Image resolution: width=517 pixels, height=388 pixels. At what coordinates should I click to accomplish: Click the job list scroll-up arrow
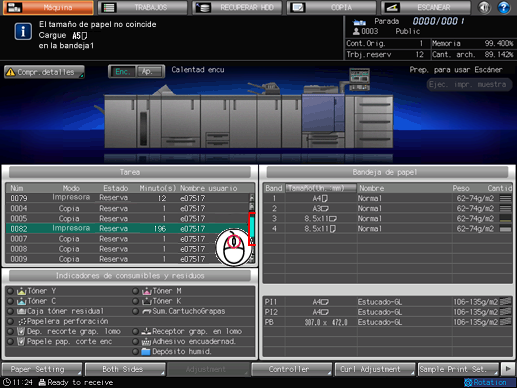point(252,197)
